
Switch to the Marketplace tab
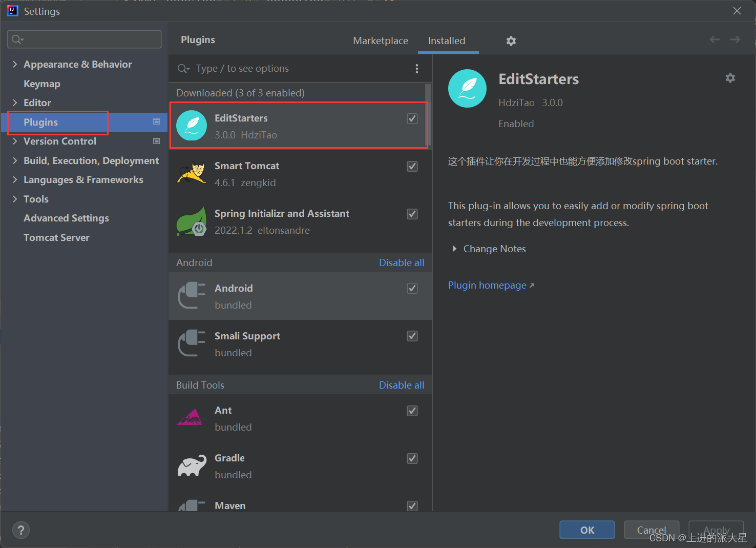[x=381, y=40]
